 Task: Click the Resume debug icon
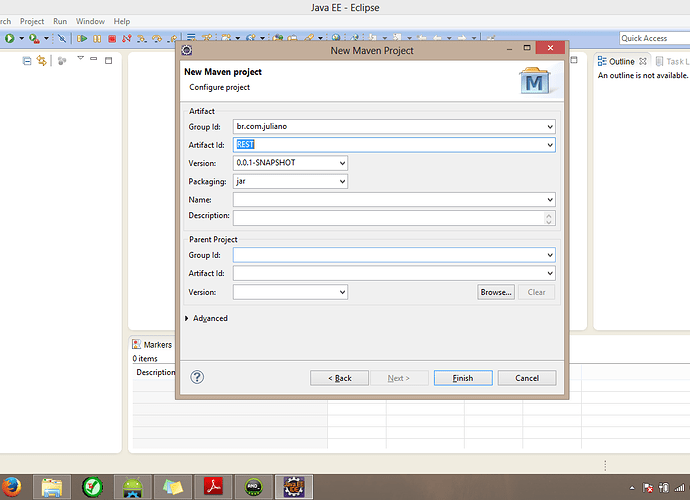coord(82,39)
